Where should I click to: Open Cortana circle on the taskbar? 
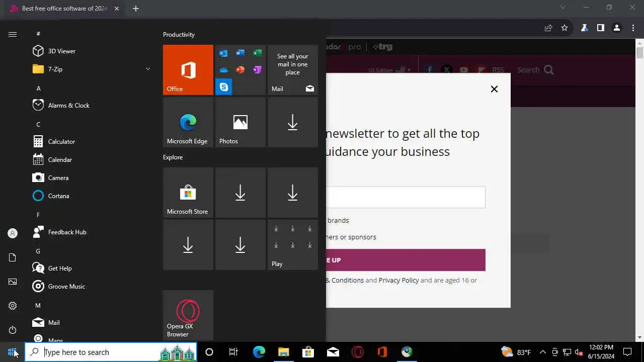(209, 352)
